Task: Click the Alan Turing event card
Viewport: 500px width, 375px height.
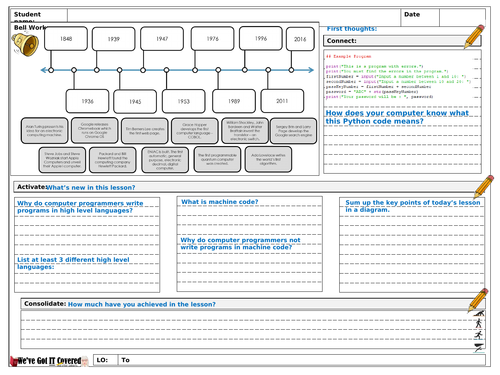Action: coord(44,131)
